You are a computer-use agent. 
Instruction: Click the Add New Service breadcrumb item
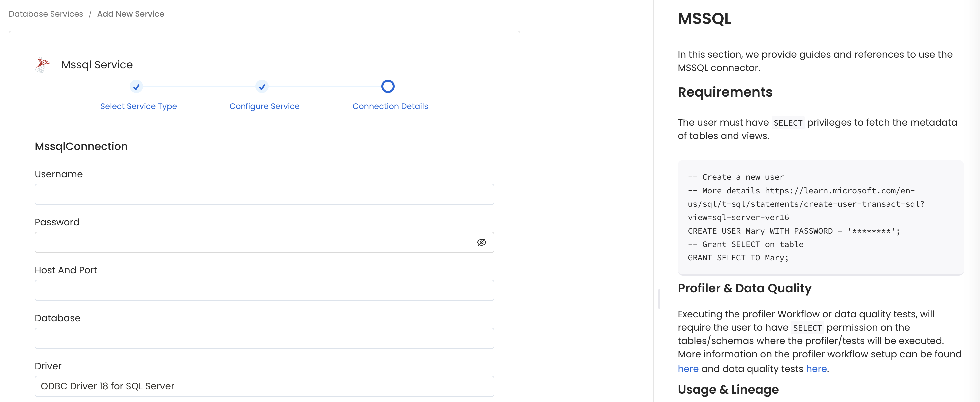[x=131, y=14]
